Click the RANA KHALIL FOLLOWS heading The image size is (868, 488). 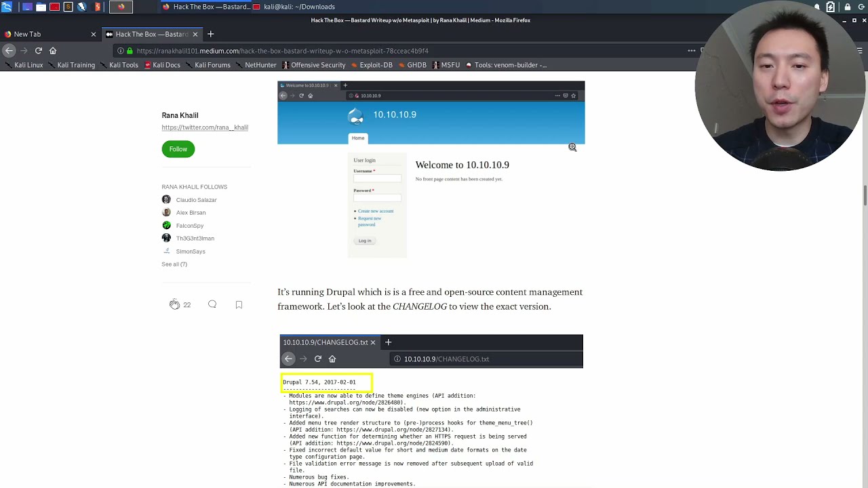(194, 187)
